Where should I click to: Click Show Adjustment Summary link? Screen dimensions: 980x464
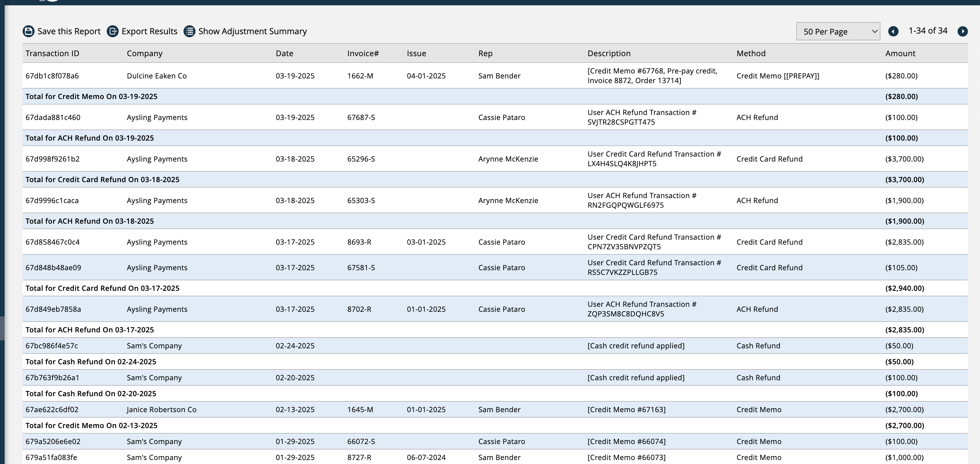(253, 31)
